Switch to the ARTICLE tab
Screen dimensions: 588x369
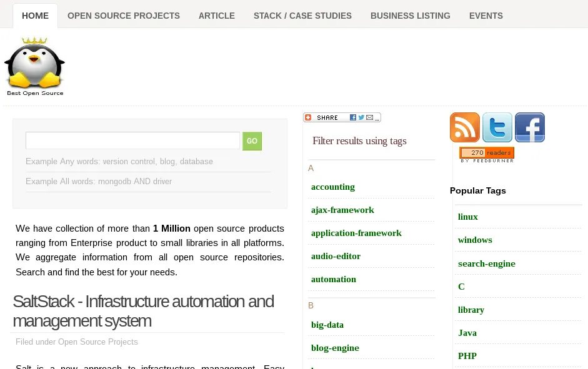tap(216, 16)
